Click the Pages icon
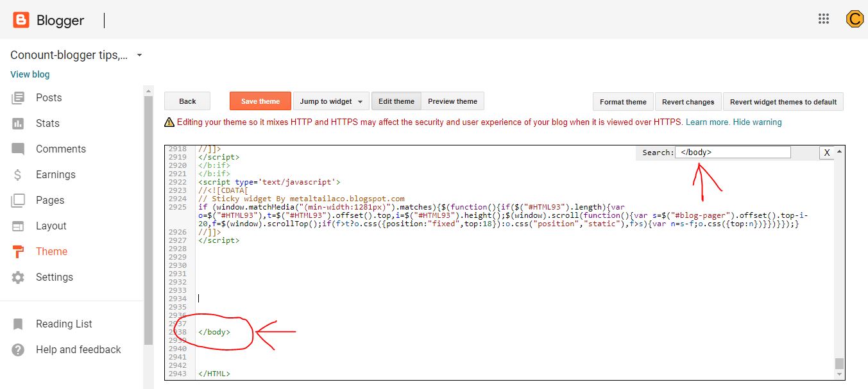Viewport: 868px width, 389px height. 18,201
